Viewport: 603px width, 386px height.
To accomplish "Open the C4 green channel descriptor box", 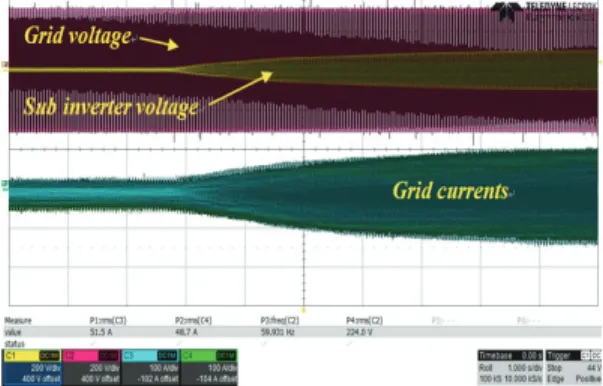I will coord(209,368).
